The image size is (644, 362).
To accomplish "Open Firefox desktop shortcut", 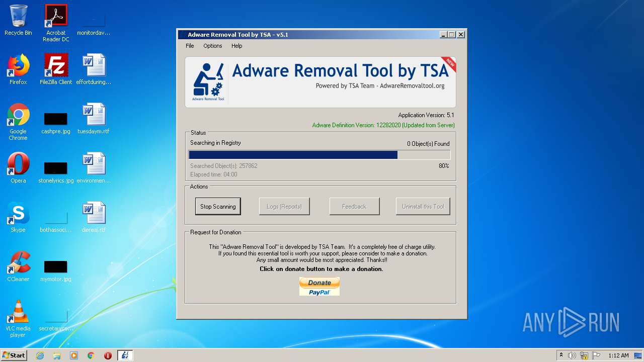I will (18, 69).
